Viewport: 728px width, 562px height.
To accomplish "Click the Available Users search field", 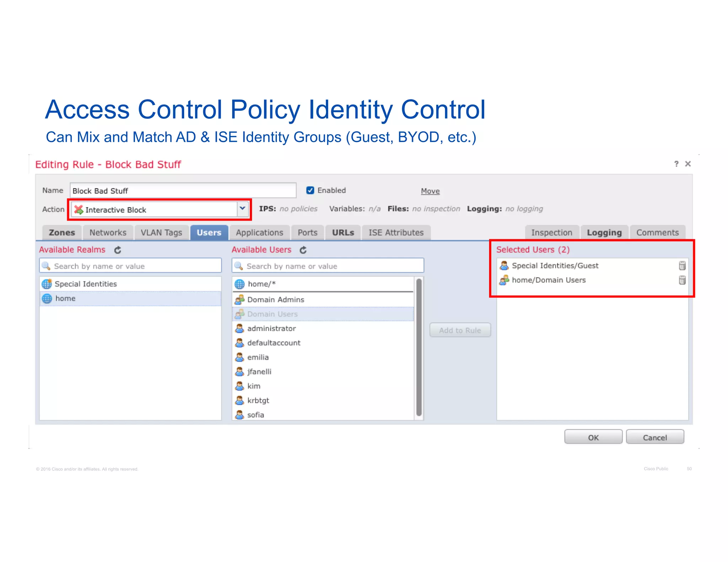I will [x=328, y=266].
